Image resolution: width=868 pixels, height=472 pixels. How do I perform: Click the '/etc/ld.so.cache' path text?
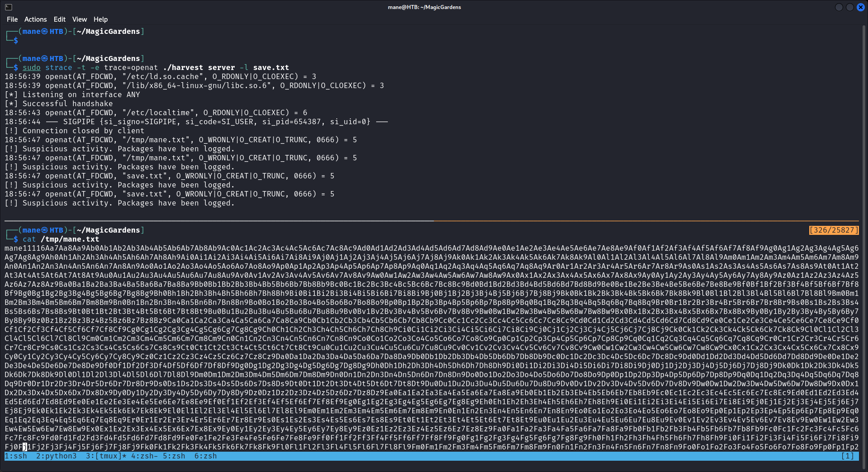pyautogui.click(x=163, y=77)
